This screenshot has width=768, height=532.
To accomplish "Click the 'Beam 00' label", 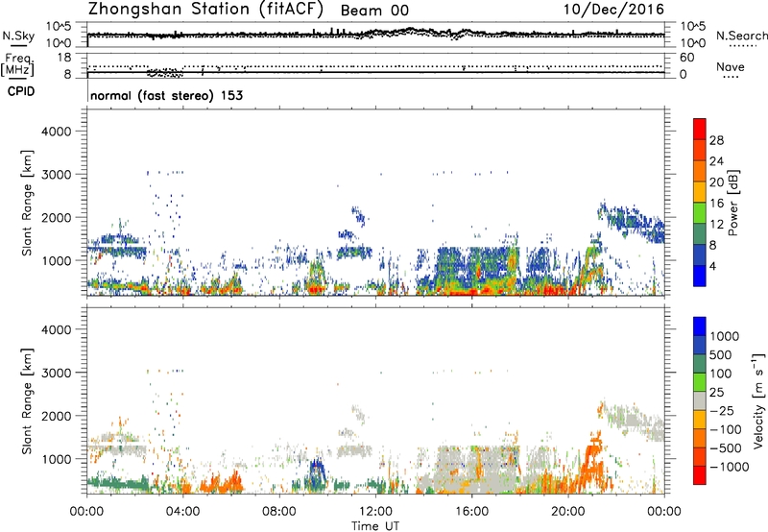I will (374, 11).
